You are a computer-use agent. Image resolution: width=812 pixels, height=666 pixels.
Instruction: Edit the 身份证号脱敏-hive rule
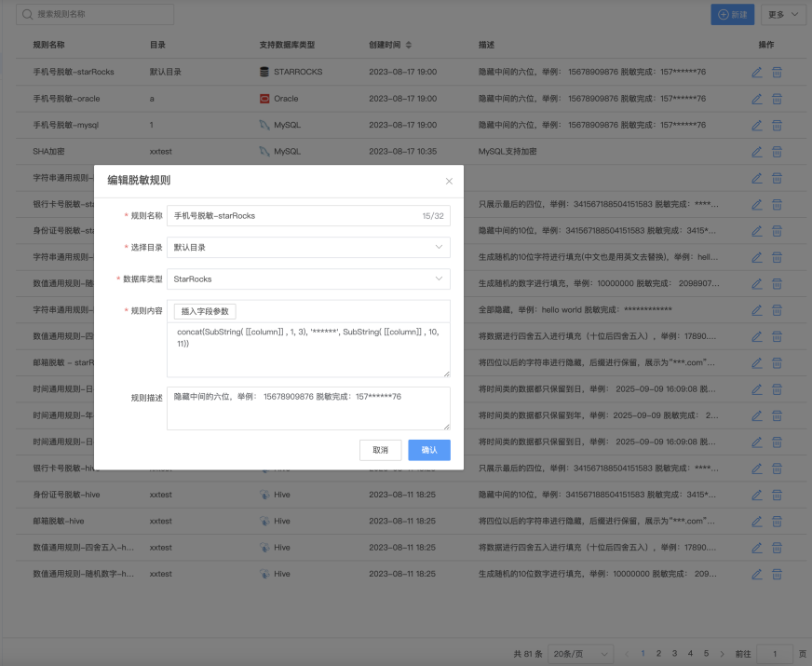point(756,496)
